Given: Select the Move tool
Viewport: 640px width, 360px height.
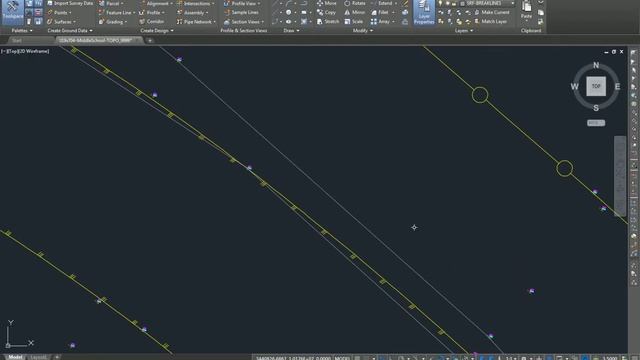Looking at the screenshot, I should click(327, 3).
